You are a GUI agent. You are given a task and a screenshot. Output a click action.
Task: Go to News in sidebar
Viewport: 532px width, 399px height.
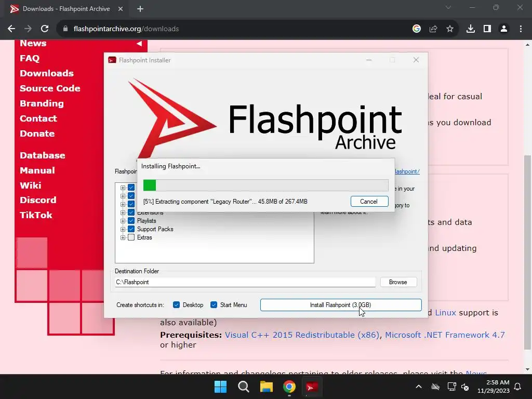coord(33,44)
